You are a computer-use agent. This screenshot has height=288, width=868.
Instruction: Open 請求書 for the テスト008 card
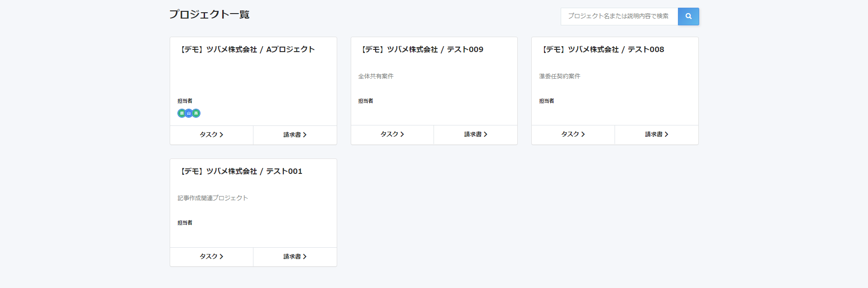(657, 134)
